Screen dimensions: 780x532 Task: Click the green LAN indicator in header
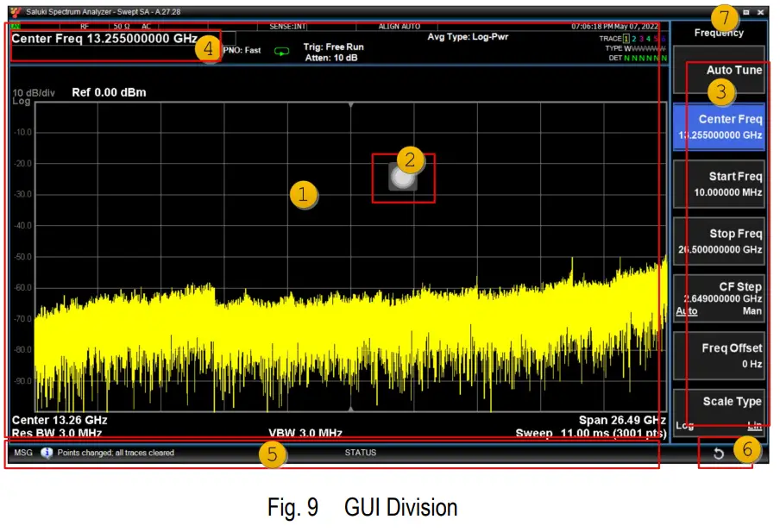[15, 27]
